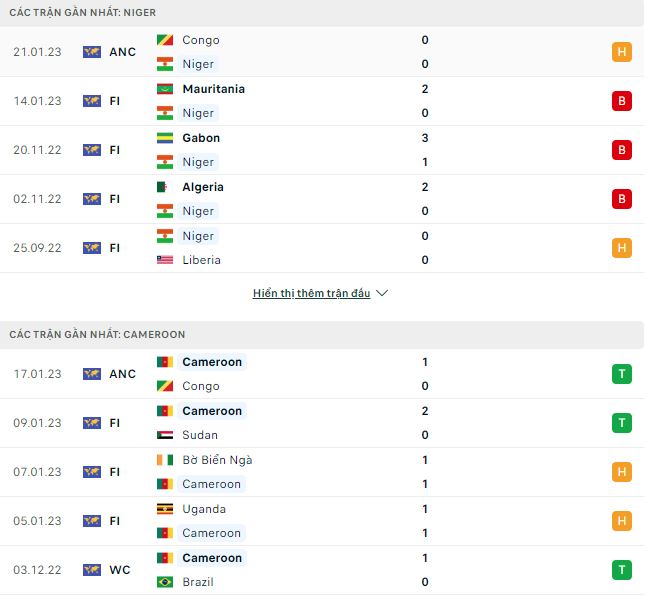Click the orange H badge for Congo–Niger
The width and height of the screenshot is (647, 597).
tap(621, 52)
